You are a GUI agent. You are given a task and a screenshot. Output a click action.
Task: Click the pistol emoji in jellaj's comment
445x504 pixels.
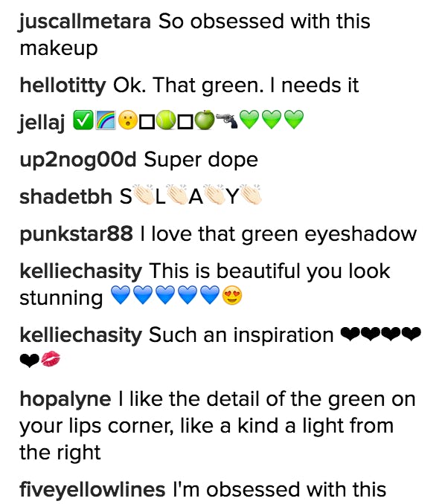coord(226,120)
